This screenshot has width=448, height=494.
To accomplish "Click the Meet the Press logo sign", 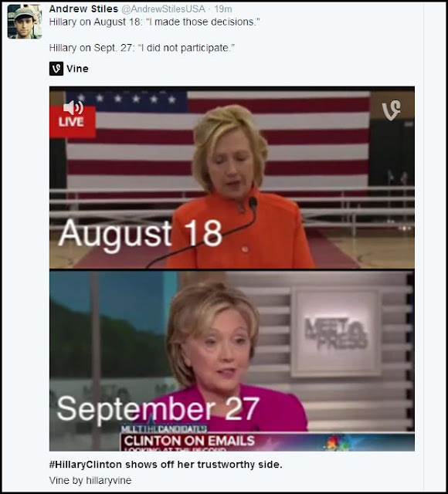I will pos(336,333).
